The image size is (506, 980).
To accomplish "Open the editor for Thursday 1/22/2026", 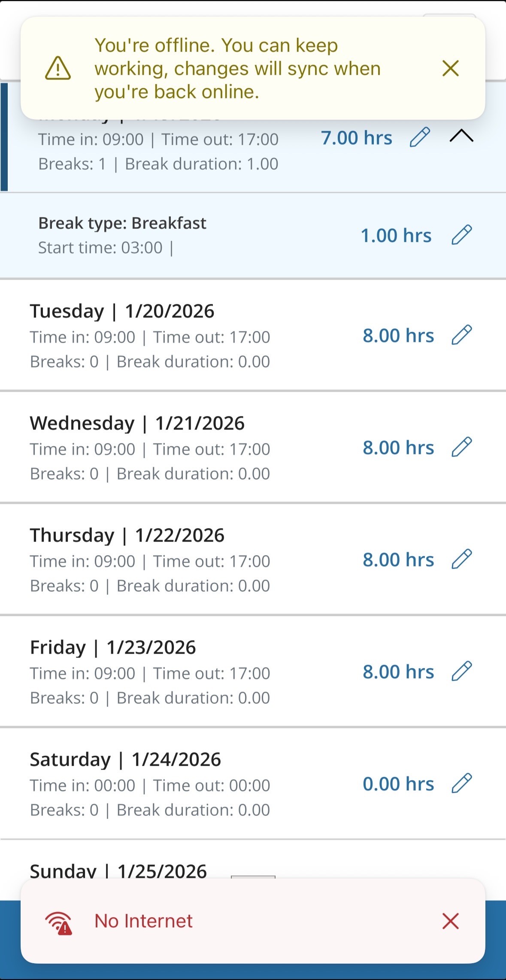I will [462, 559].
